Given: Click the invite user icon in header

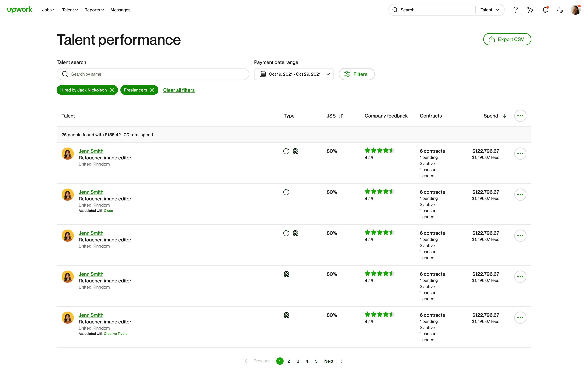Looking at the screenshot, I should [x=560, y=10].
